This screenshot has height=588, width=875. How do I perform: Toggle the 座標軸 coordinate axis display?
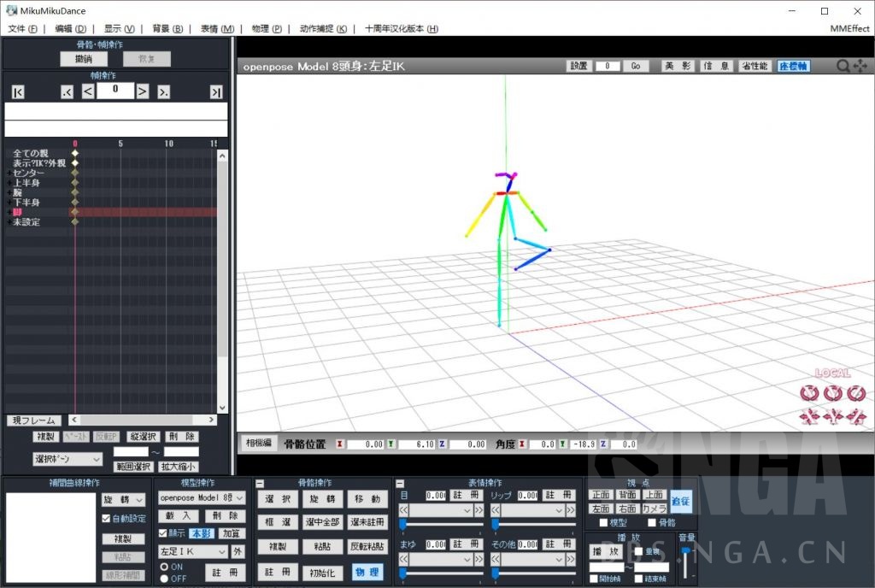click(x=793, y=64)
